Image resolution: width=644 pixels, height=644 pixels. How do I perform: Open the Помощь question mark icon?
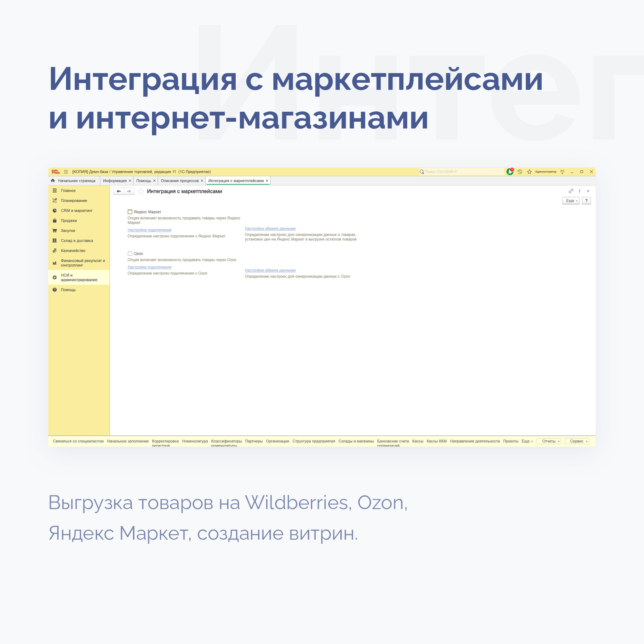[x=55, y=290]
